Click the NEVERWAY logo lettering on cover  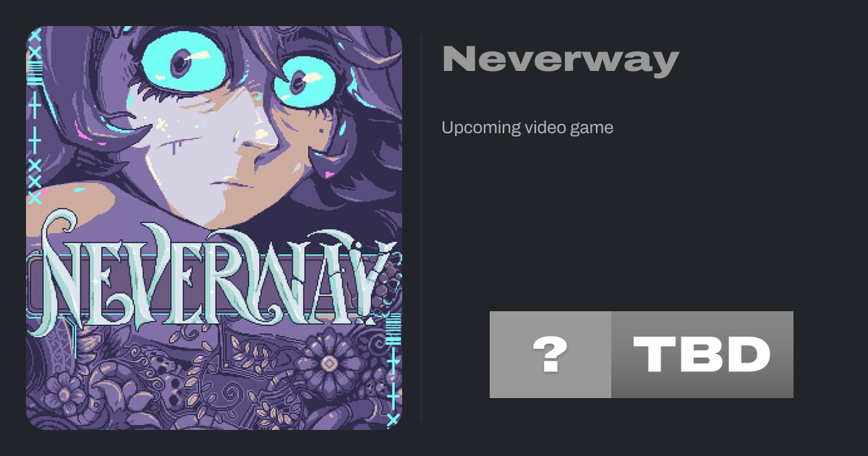click(217, 274)
